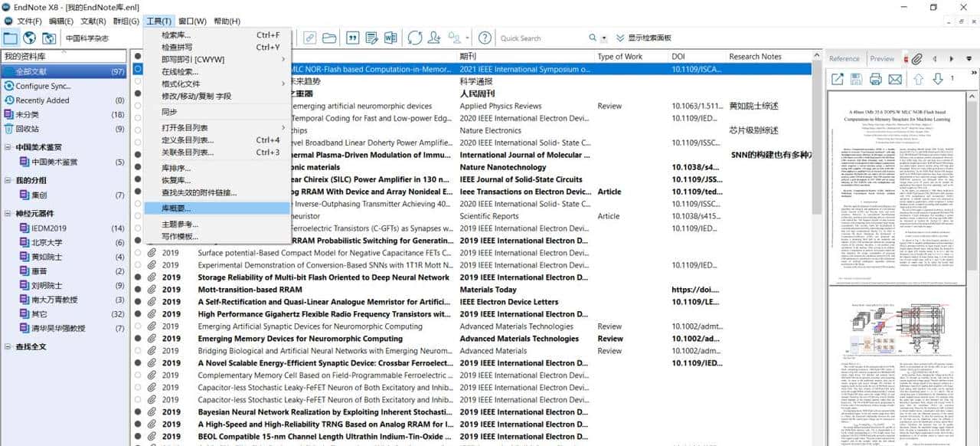Click the Insert Citation quote icon
Screen dimensions: 980x446
coord(354,38)
